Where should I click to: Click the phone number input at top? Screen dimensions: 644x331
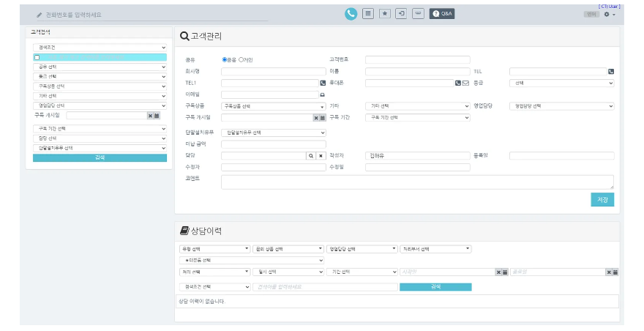point(146,15)
